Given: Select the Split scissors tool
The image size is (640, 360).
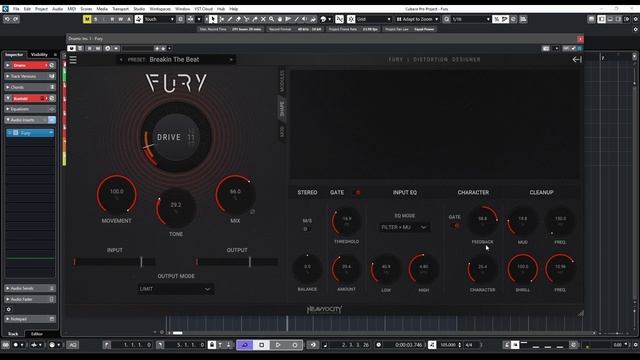Looking at the screenshot, I should [x=247, y=19].
